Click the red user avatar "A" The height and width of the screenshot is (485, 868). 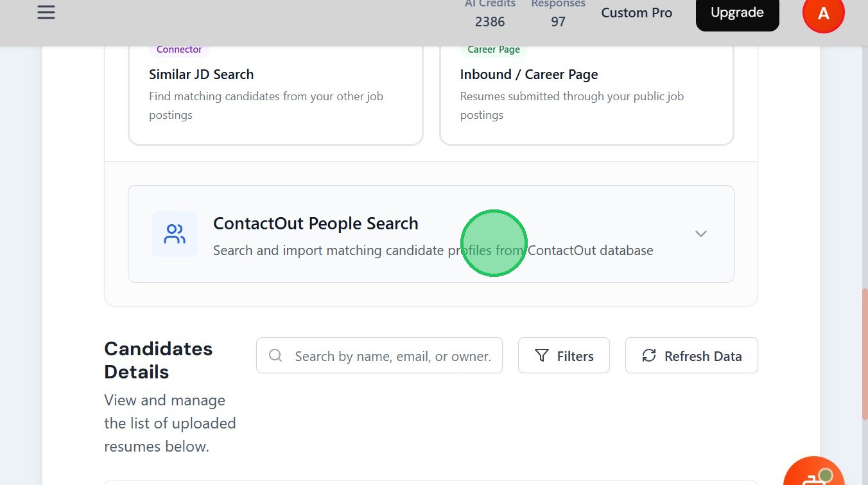tap(823, 13)
